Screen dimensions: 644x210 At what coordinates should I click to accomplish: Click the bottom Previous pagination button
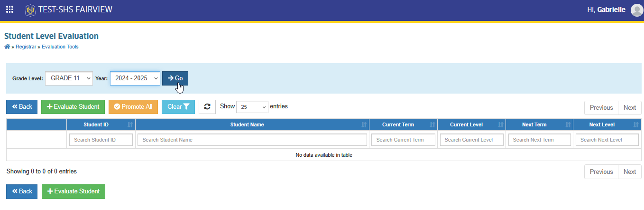point(601,172)
